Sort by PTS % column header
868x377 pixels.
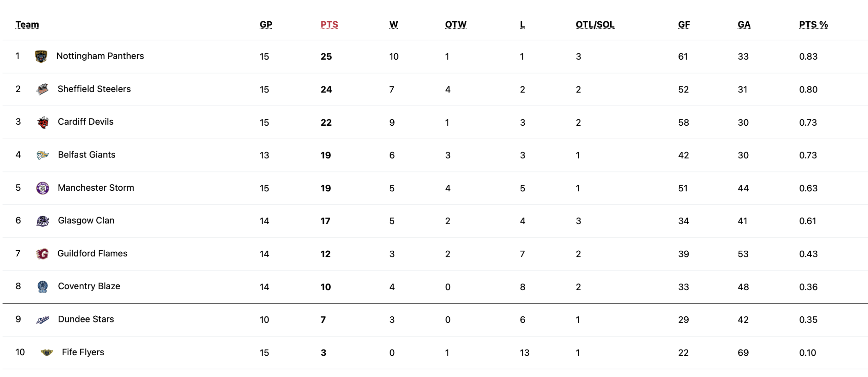(813, 24)
